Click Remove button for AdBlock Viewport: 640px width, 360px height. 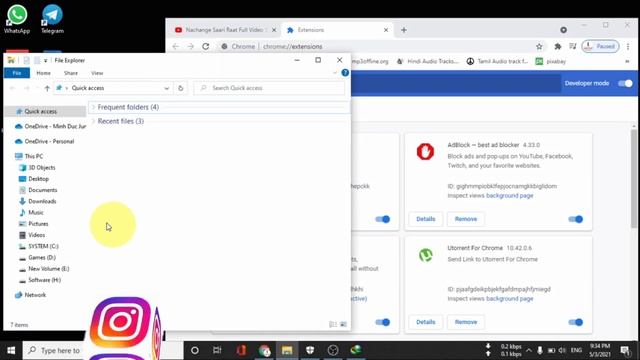tap(466, 219)
